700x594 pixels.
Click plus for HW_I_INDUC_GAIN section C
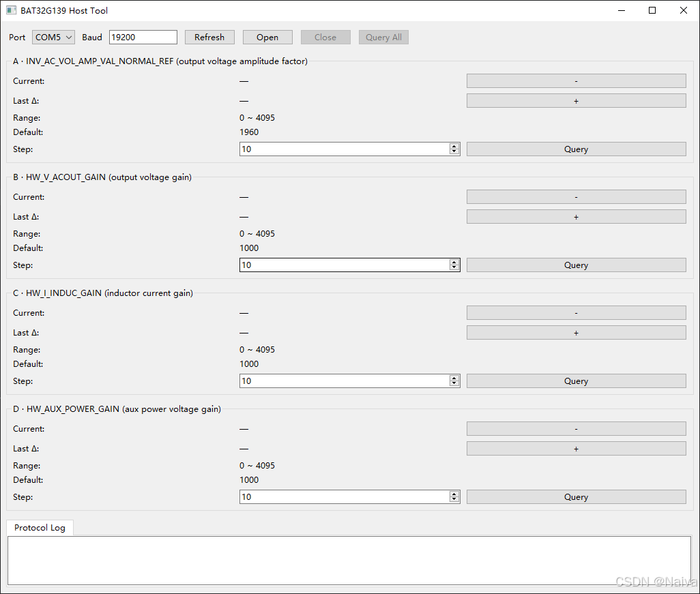tap(577, 333)
